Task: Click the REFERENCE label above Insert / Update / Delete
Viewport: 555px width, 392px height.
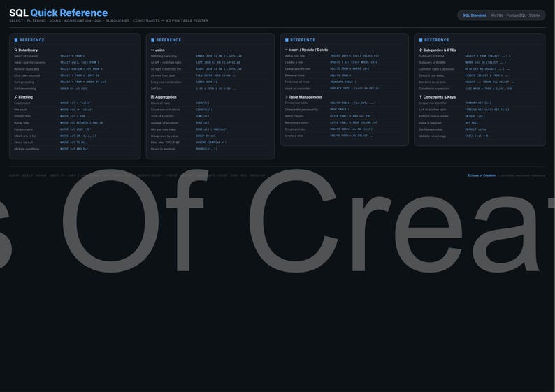Action: coord(303,40)
